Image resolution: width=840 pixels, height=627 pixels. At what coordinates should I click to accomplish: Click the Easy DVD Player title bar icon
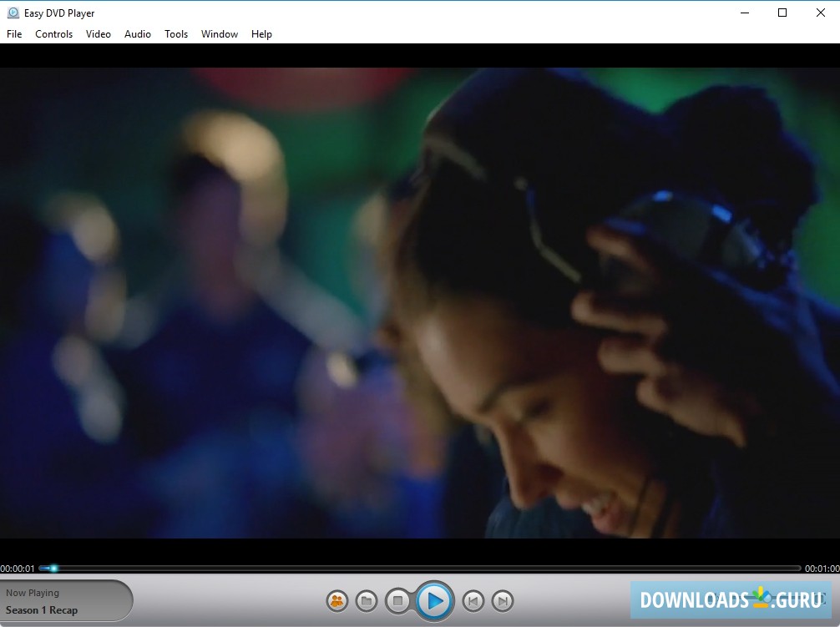click(13, 13)
